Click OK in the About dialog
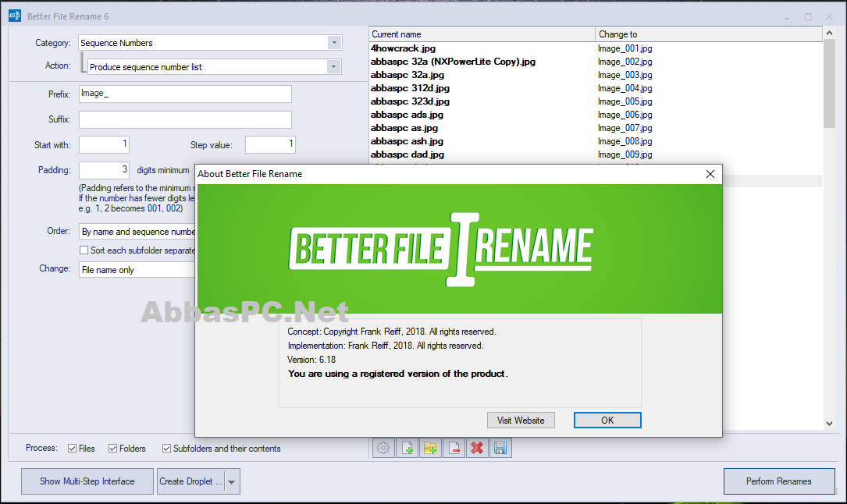 point(607,421)
